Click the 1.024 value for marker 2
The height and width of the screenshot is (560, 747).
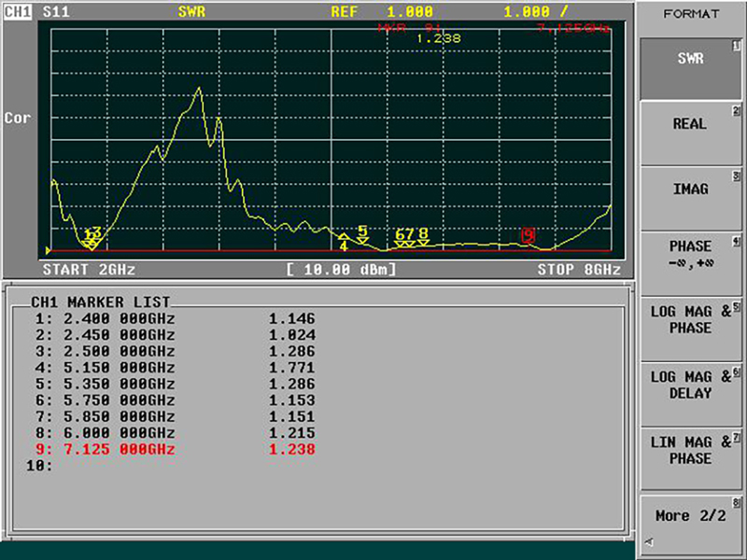pos(292,335)
